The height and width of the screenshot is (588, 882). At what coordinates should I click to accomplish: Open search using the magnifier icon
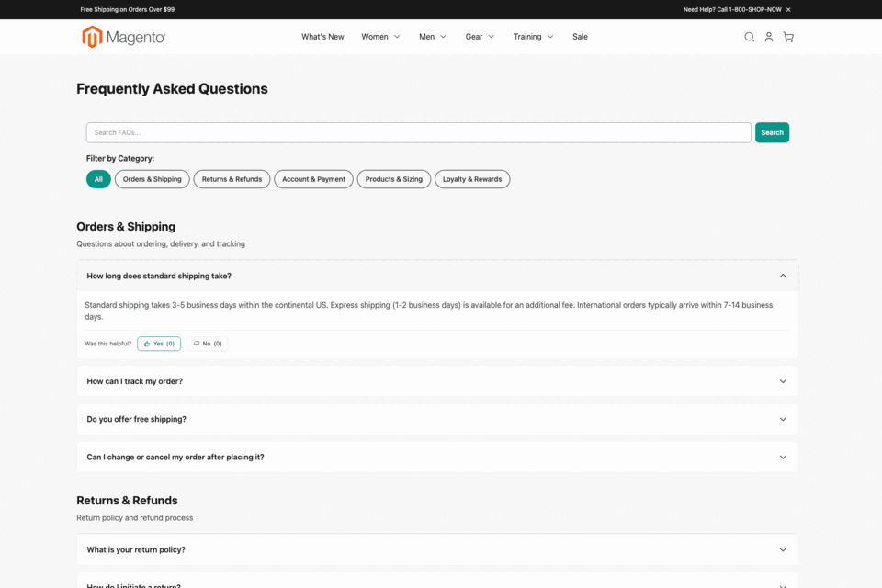(x=749, y=37)
